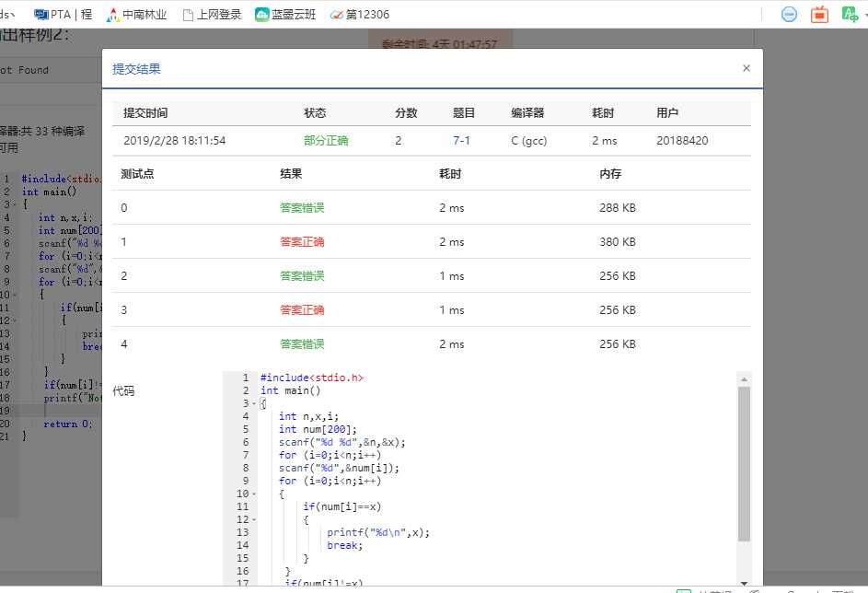Screen dimensions: 868x593
Task: Click test point 0 result 答案错误
Action: point(302,207)
